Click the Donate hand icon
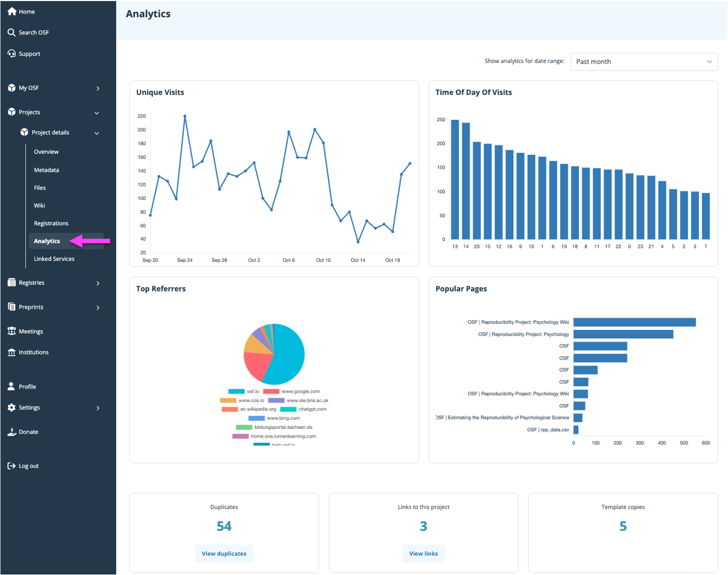Image resolution: width=728 pixels, height=575 pixels. pos(11,432)
